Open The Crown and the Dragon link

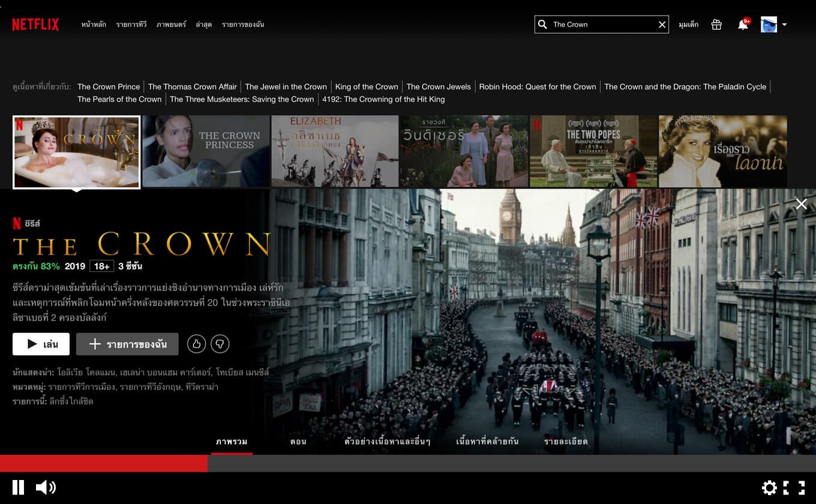(x=685, y=86)
